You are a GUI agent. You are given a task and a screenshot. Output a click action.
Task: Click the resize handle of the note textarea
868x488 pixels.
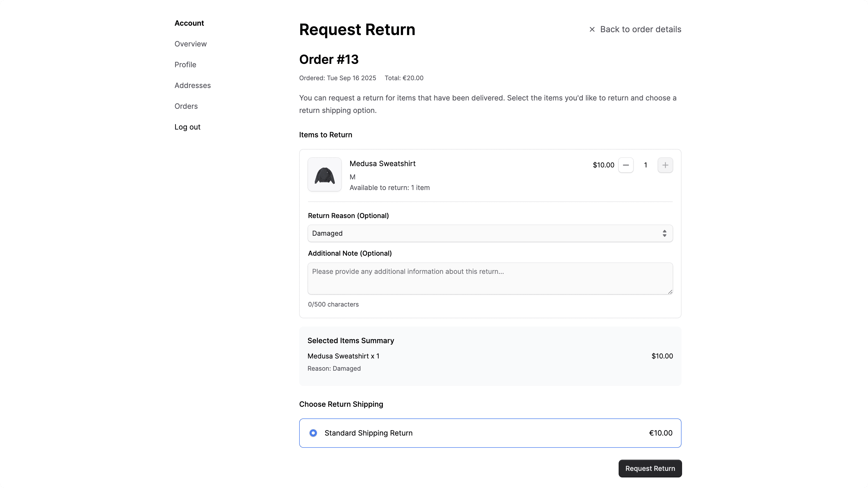(x=670, y=292)
